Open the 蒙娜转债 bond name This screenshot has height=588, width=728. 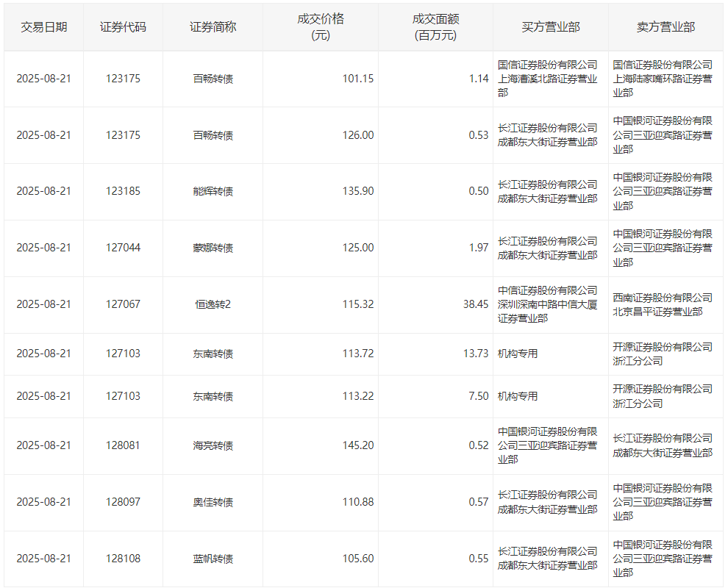click(x=213, y=248)
